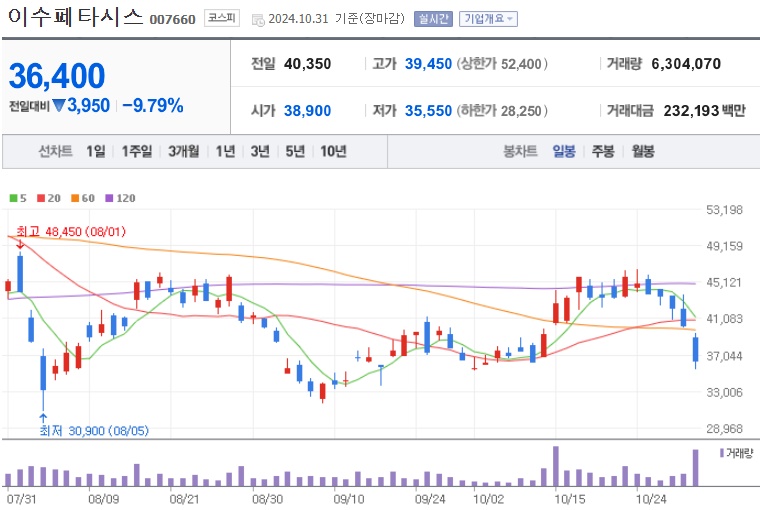This screenshot has height=510, width=760.
Task: Click the orange 60-day moving average swatch
Action: (x=75, y=198)
